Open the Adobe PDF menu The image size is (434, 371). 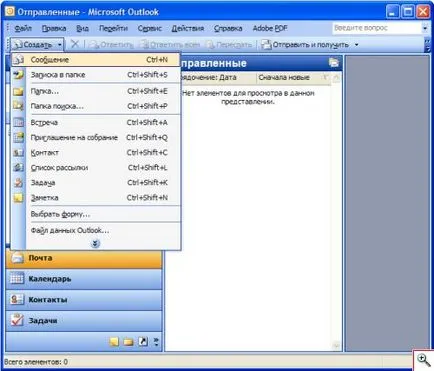click(270, 28)
